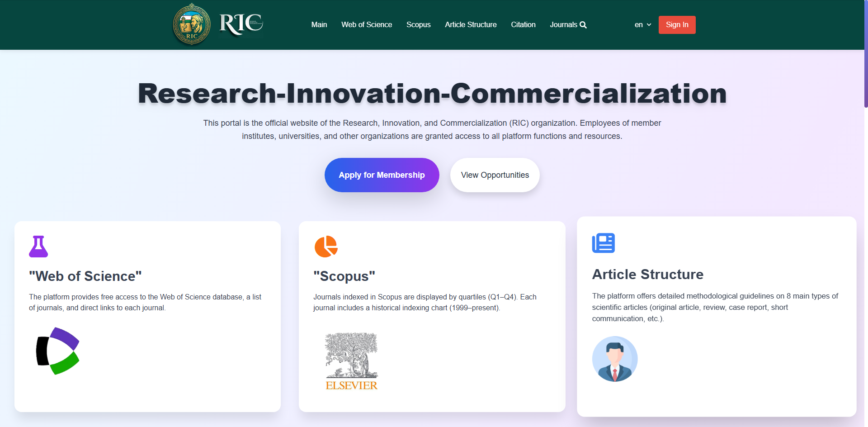Image resolution: width=868 pixels, height=427 pixels.
Task: Click the RIC text logo in header
Action: 241,24
